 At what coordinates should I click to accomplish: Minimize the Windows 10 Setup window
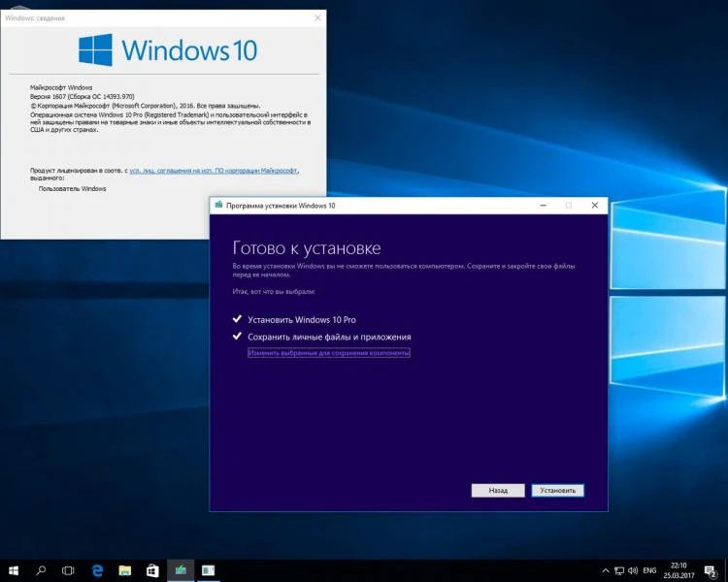pyautogui.click(x=544, y=205)
